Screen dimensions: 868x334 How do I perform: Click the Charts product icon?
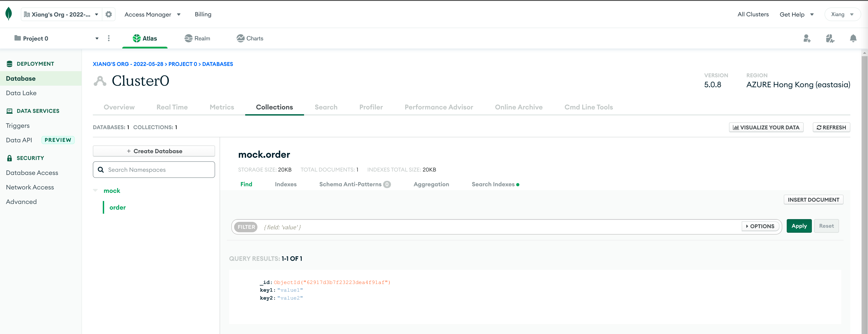pos(240,38)
